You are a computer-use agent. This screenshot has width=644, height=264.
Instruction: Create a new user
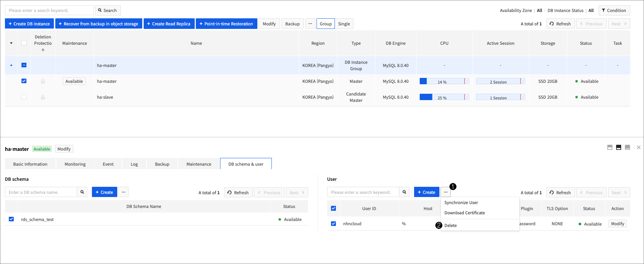426,192
